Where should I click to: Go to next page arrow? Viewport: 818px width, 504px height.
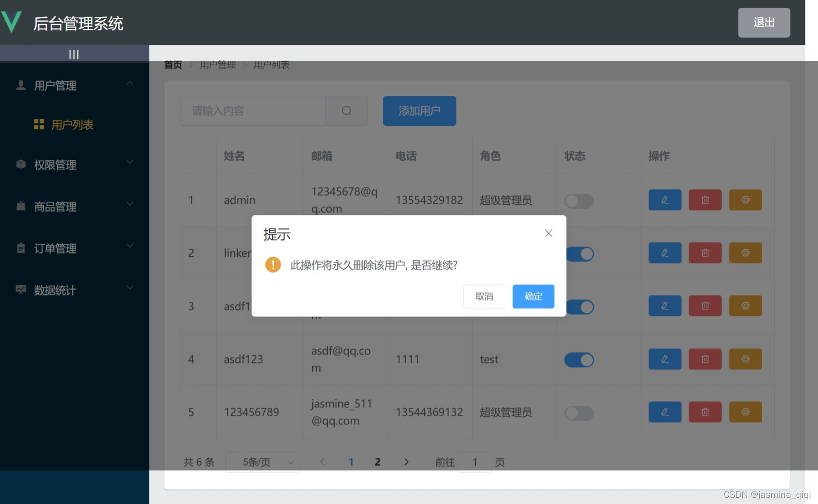click(x=406, y=462)
